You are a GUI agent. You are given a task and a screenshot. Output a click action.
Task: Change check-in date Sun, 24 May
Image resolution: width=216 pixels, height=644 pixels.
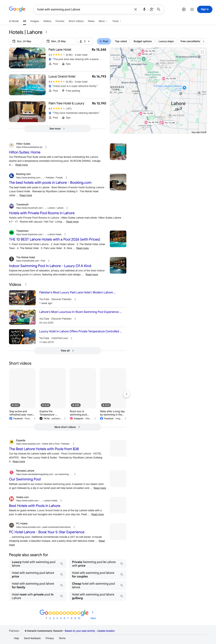(25, 41)
